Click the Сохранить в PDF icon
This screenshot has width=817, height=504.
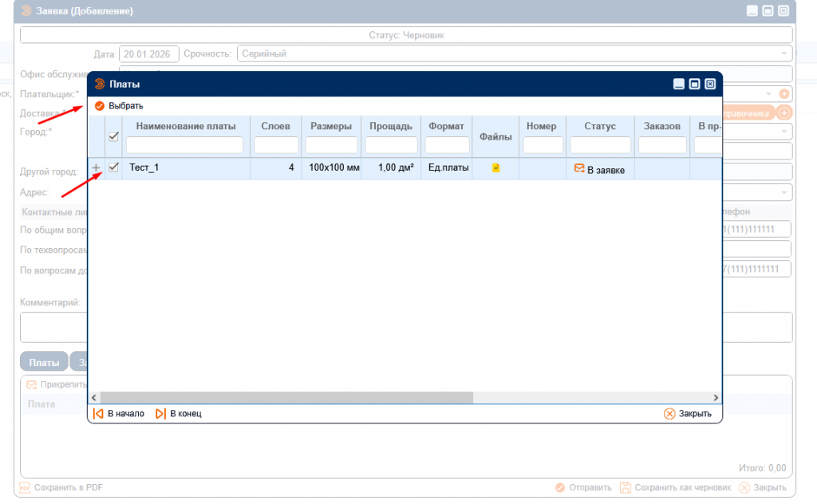pos(25,487)
